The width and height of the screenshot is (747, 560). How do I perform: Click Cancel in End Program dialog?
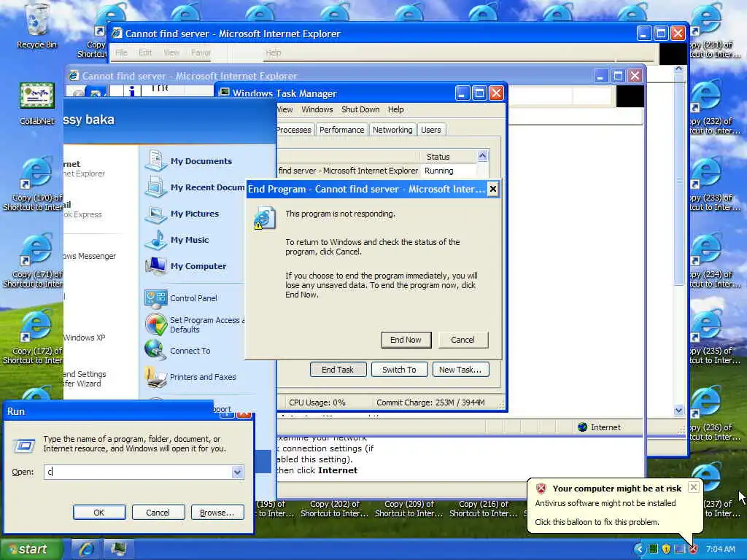(462, 340)
